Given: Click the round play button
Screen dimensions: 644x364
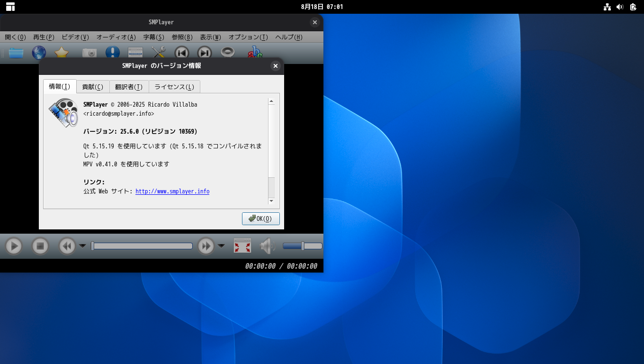Looking at the screenshot, I should pos(14,246).
